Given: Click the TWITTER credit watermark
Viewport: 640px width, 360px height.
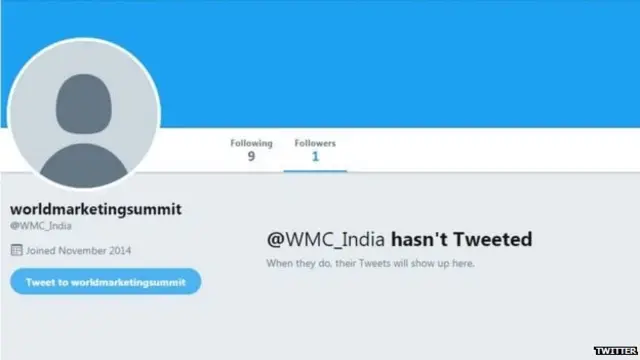Looking at the screenshot, I should coord(616,351).
